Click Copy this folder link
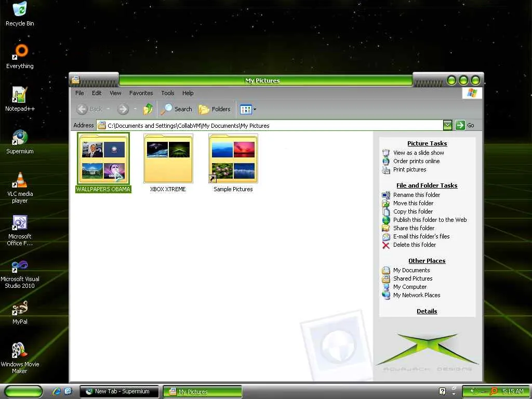 pyautogui.click(x=413, y=211)
